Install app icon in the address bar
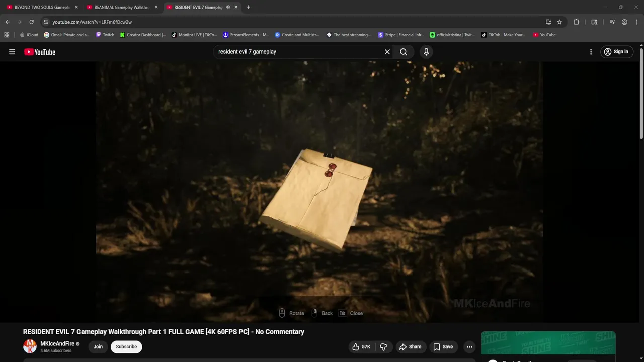644x362 pixels. point(548,22)
